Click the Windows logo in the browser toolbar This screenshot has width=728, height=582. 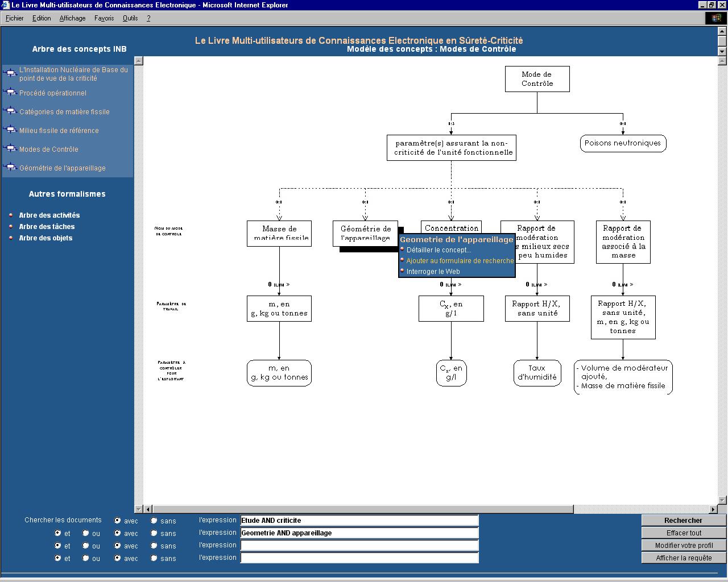pyautogui.click(x=715, y=18)
